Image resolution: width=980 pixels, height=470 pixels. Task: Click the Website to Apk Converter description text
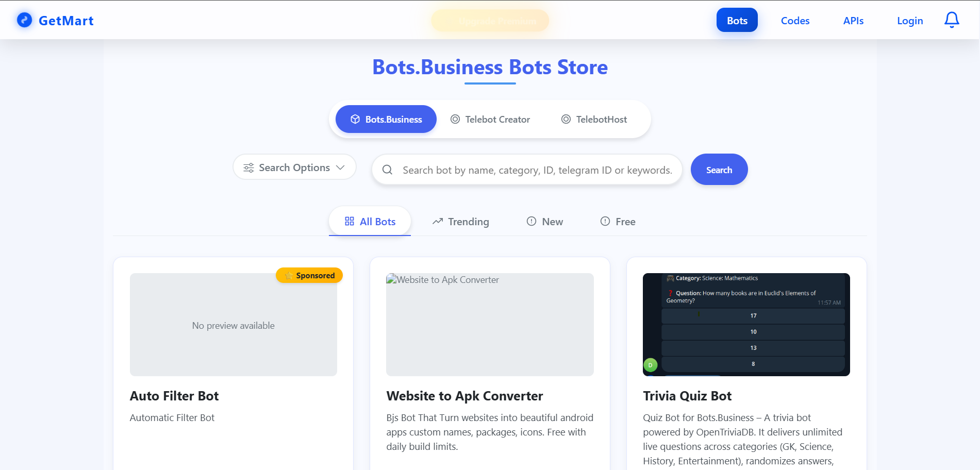click(490, 432)
